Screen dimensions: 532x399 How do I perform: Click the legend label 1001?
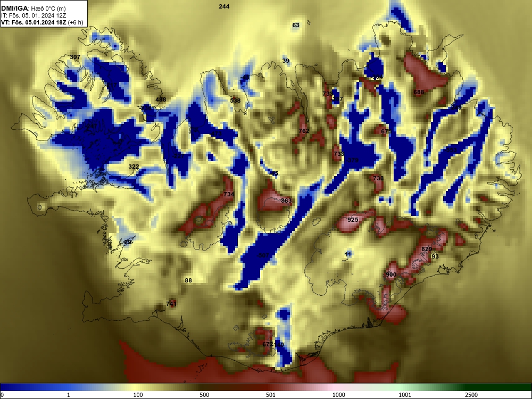(405, 395)
